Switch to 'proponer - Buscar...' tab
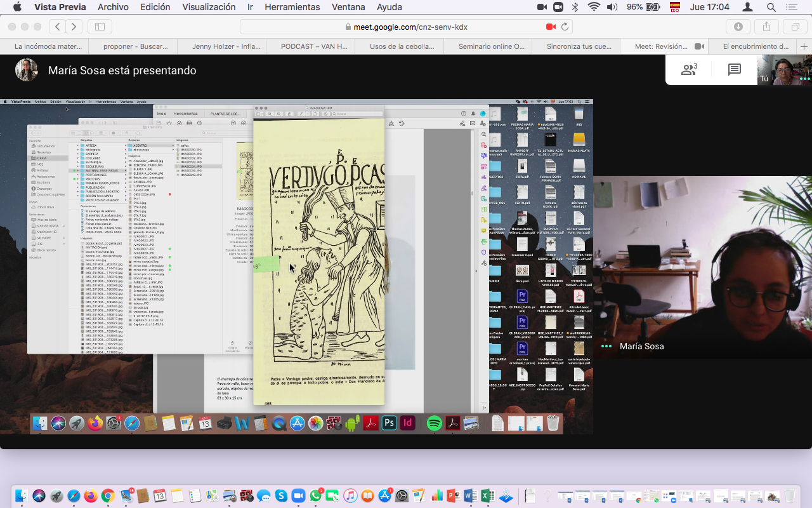The image size is (812, 508). click(133, 46)
